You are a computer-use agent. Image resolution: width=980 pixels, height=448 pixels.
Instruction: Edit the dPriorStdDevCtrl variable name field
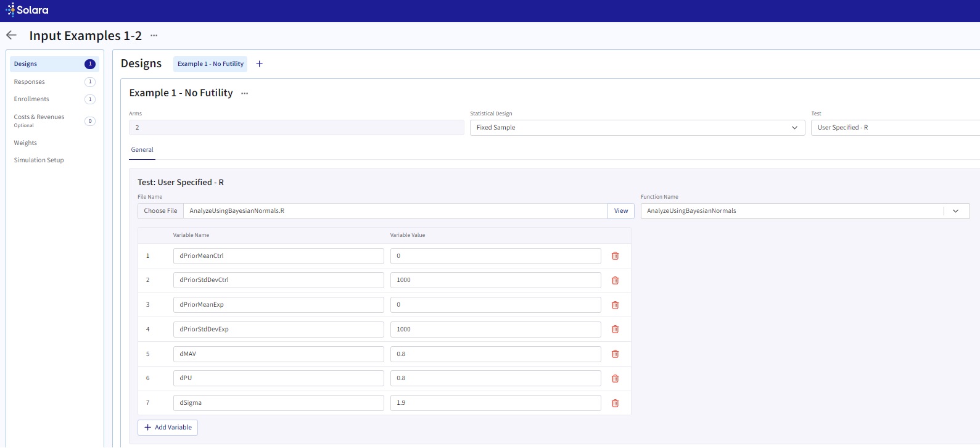click(x=279, y=280)
